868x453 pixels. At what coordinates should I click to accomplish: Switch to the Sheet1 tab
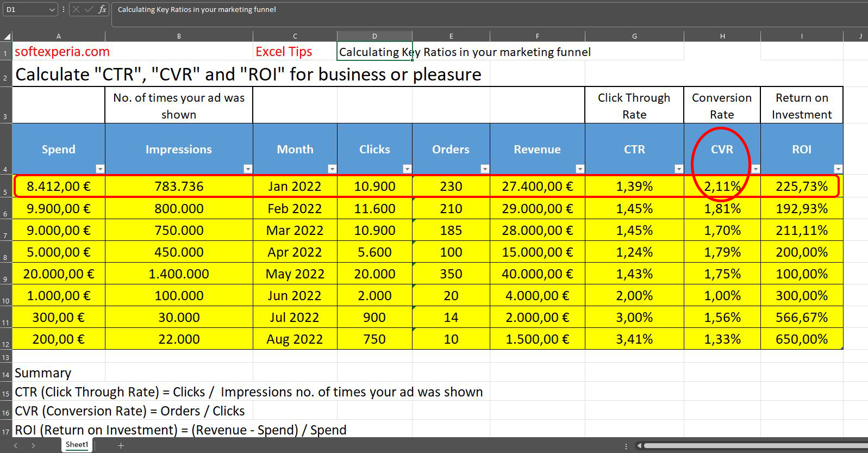(x=77, y=445)
